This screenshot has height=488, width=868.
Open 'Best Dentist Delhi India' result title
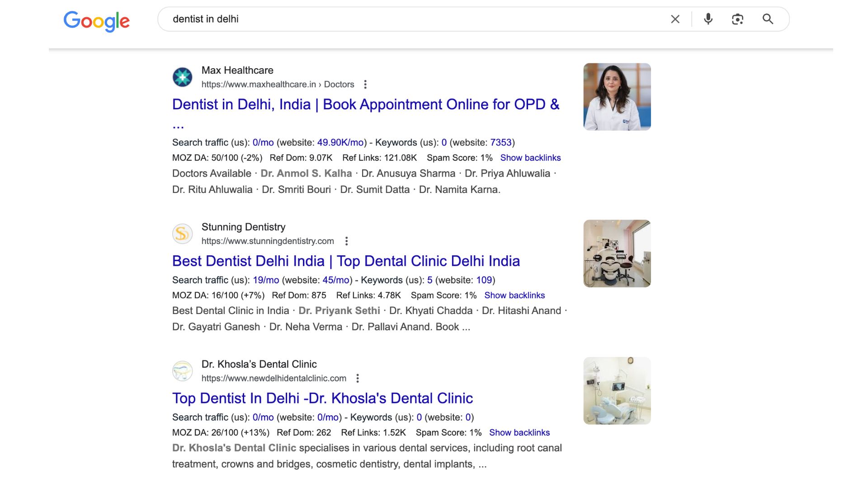(x=346, y=261)
